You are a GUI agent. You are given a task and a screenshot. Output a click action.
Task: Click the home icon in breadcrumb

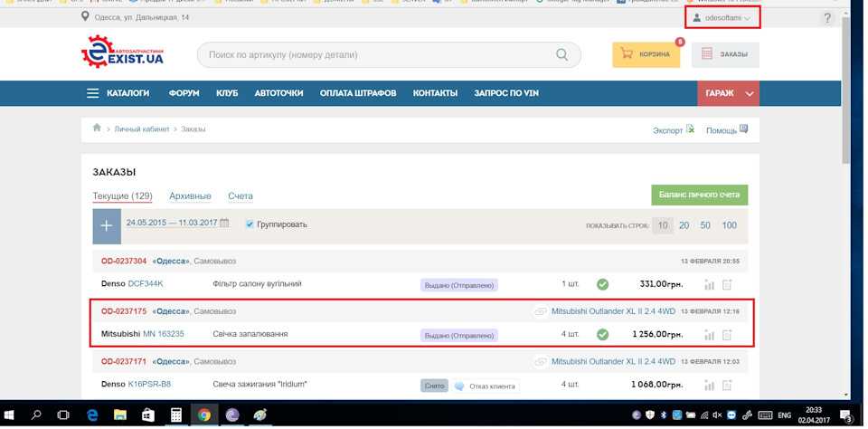[97, 129]
